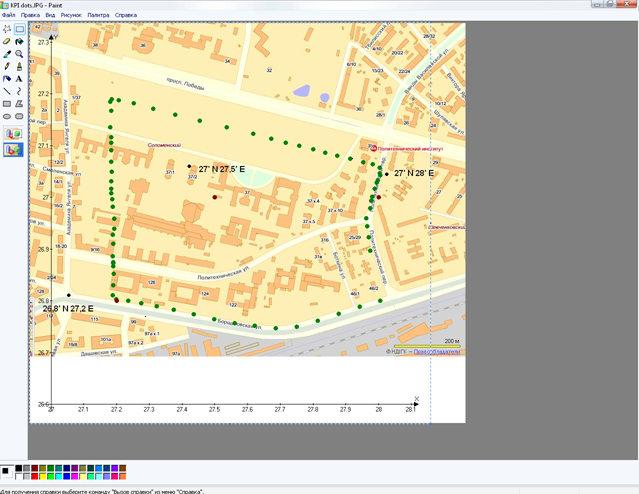The width and height of the screenshot is (639, 494).
Task: Click the current foreground/background color indicator box
Action: [7, 472]
